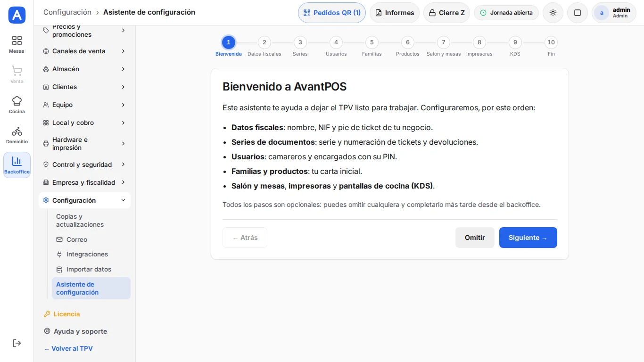Screen dimensions: 644x362
Task: Jump to step 4 Usuarios
Action: coord(336,46)
